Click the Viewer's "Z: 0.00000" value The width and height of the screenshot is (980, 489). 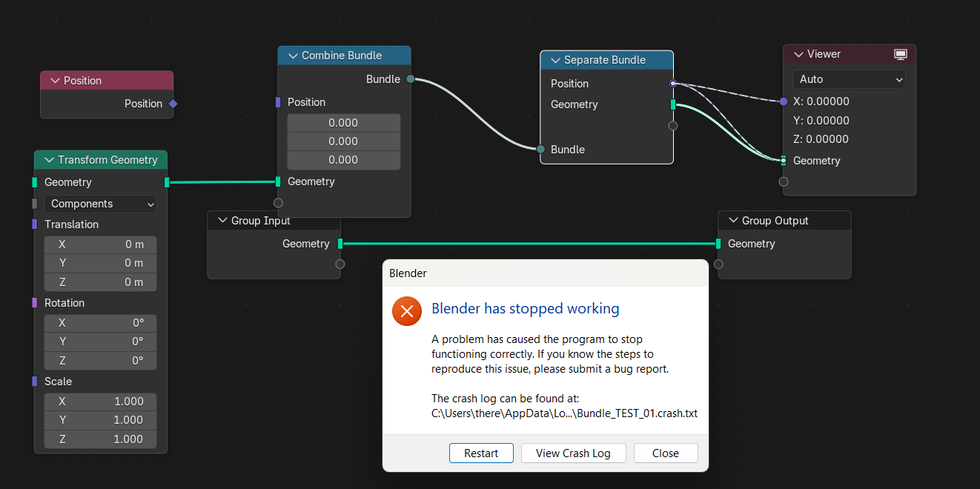click(x=821, y=139)
